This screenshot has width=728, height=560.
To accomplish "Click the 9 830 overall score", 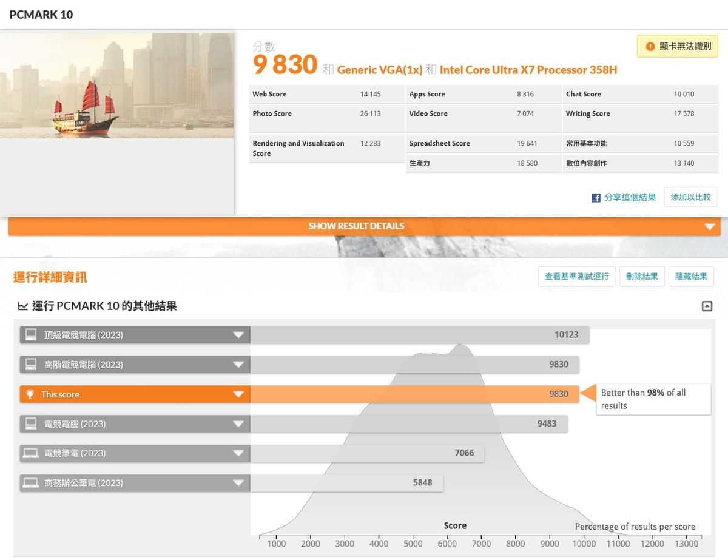I will [285, 64].
